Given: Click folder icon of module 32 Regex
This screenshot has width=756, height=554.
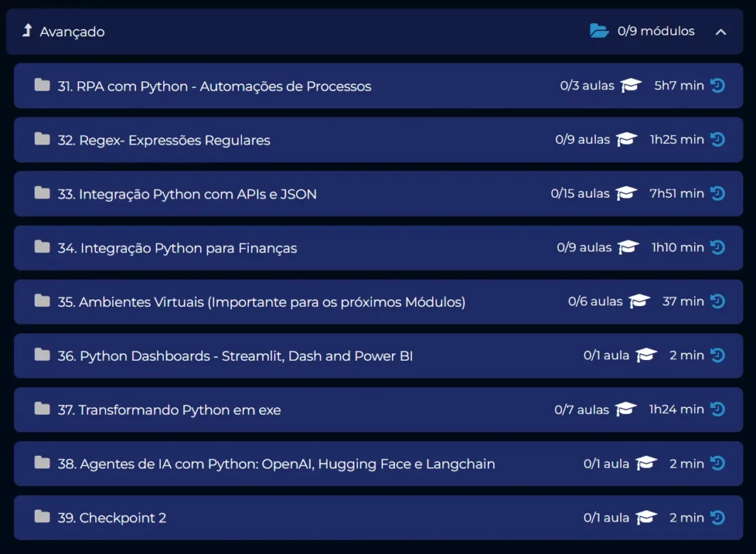Looking at the screenshot, I should [42, 139].
